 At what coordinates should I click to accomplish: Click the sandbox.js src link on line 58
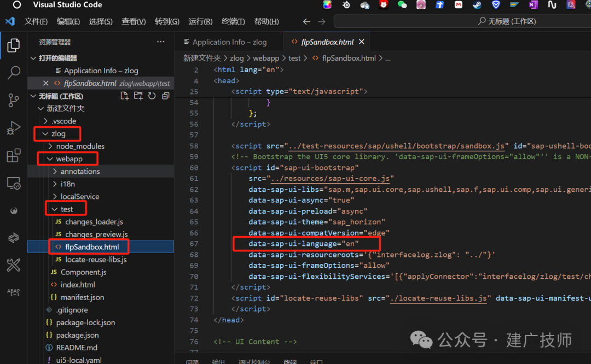[397, 146]
